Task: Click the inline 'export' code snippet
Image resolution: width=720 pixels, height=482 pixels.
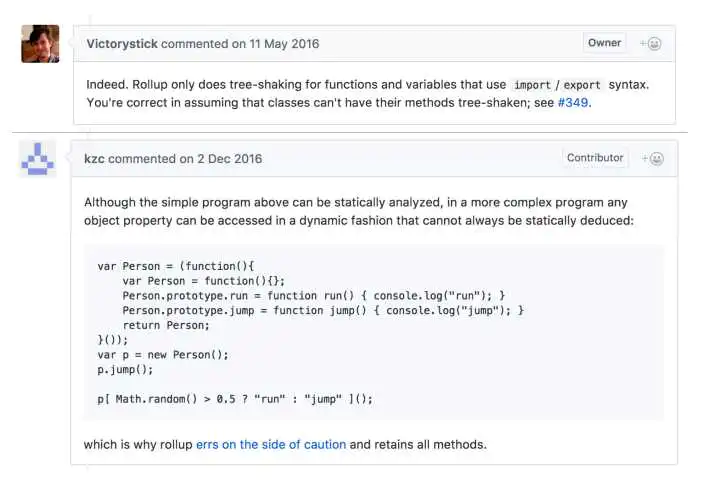Action: coord(582,85)
